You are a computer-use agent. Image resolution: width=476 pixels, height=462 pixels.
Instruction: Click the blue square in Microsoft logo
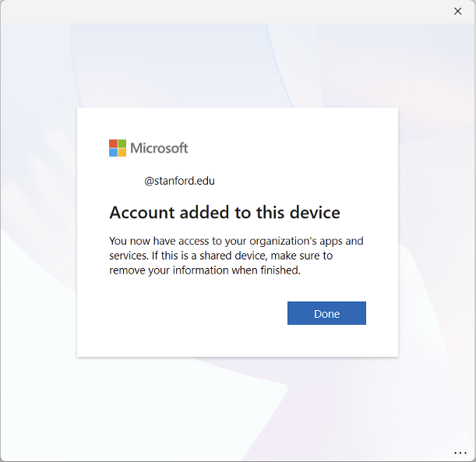tap(113, 153)
